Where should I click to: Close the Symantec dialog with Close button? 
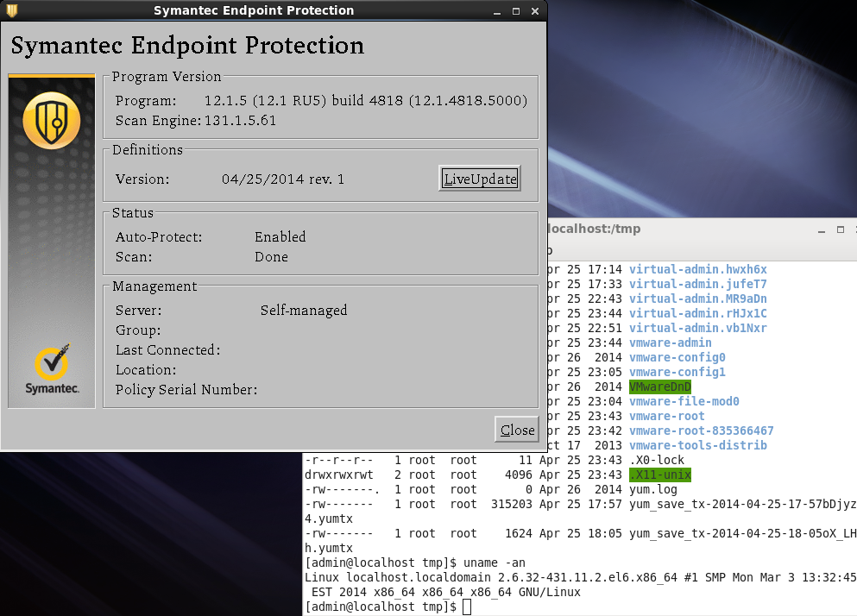(516, 430)
